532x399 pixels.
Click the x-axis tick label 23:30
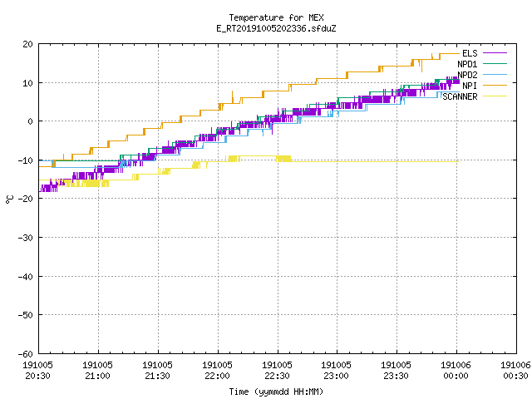[396, 376]
